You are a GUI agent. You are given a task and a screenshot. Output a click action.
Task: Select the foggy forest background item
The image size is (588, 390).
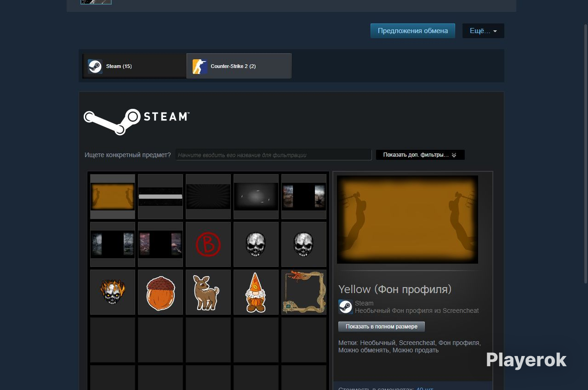pos(113,244)
